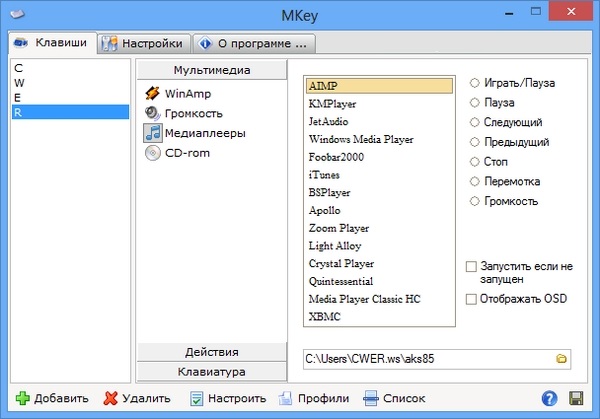
Task: Click the floppy disk save icon
Action: 576,398
